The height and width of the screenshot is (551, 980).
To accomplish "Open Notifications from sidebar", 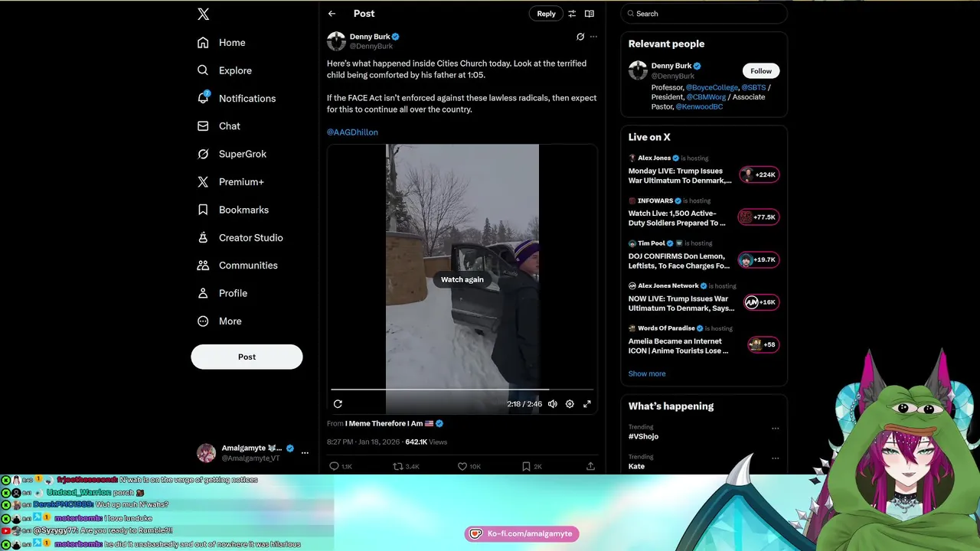I will [x=237, y=98].
